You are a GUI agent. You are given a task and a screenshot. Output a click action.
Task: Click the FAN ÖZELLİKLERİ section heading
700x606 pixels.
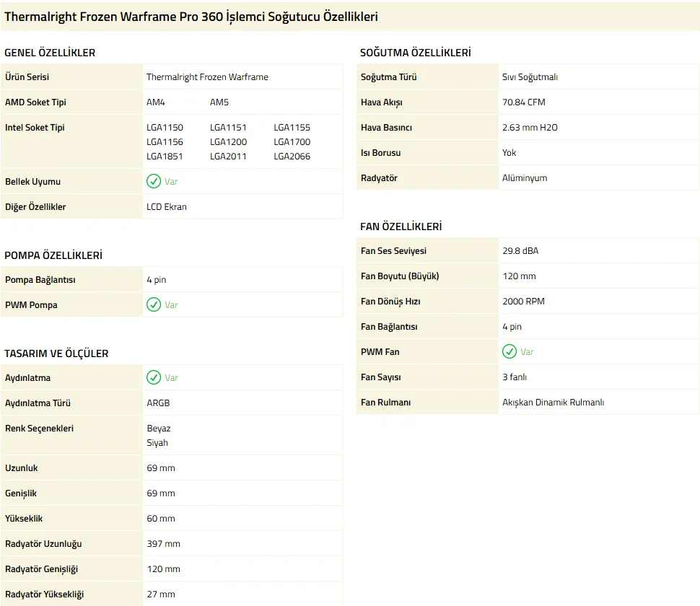coord(401,227)
